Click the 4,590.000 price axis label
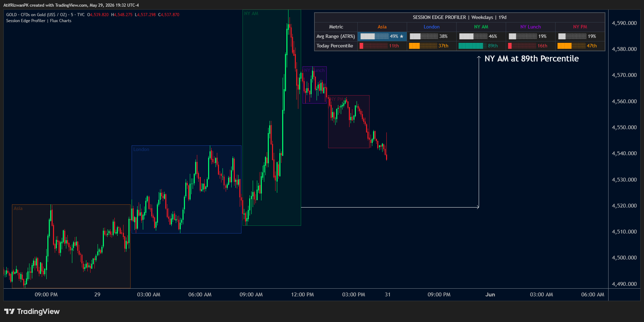This screenshot has width=644, height=322. pos(624,23)
